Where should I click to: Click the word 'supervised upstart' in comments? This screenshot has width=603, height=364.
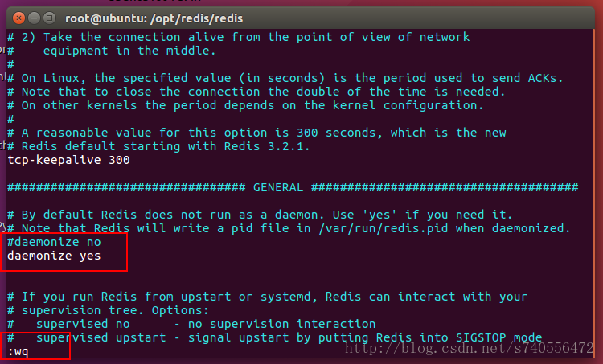pos(100,337)
